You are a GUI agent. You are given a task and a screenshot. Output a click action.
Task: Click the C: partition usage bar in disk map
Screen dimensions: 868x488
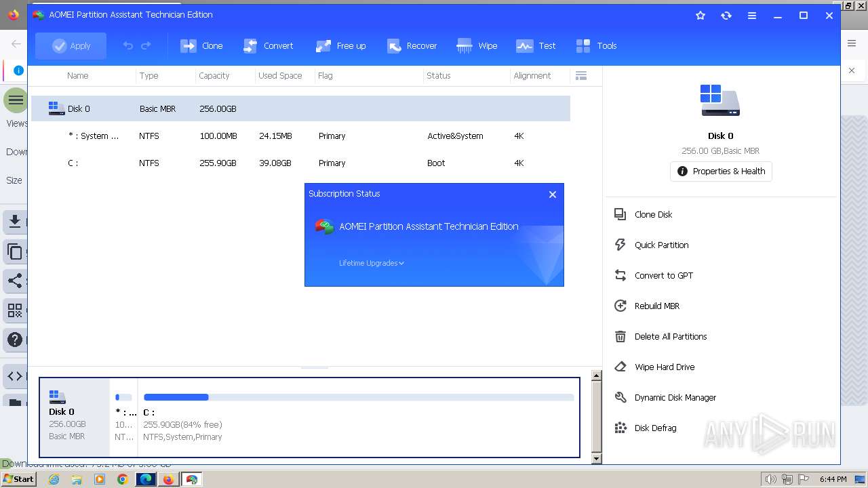coord(359,397)
